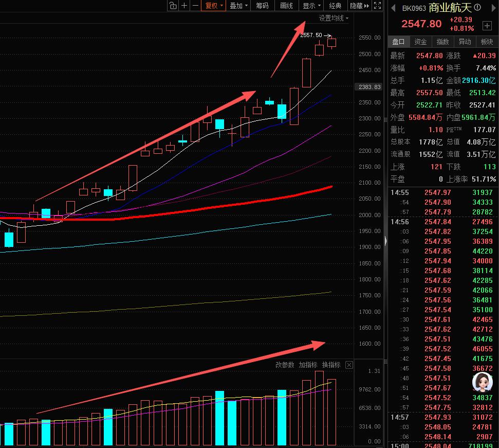Go to next security with right arrow
The image size is (499, 448).
(x=494, y=8)
